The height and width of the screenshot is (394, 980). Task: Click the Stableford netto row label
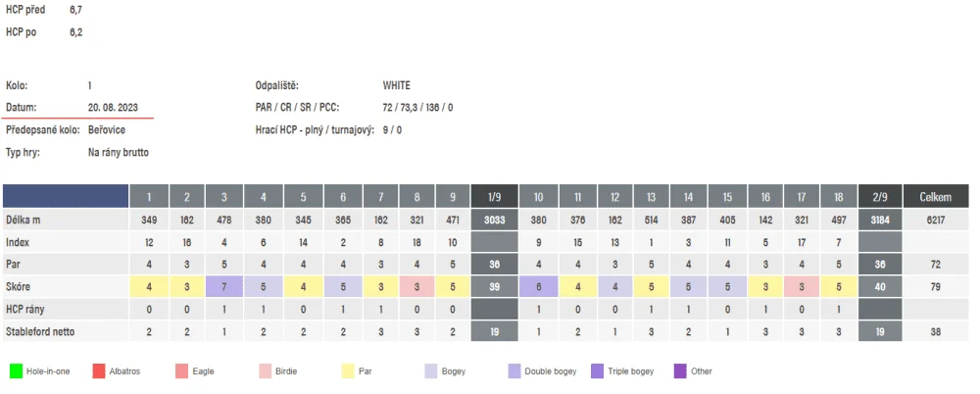40,331
